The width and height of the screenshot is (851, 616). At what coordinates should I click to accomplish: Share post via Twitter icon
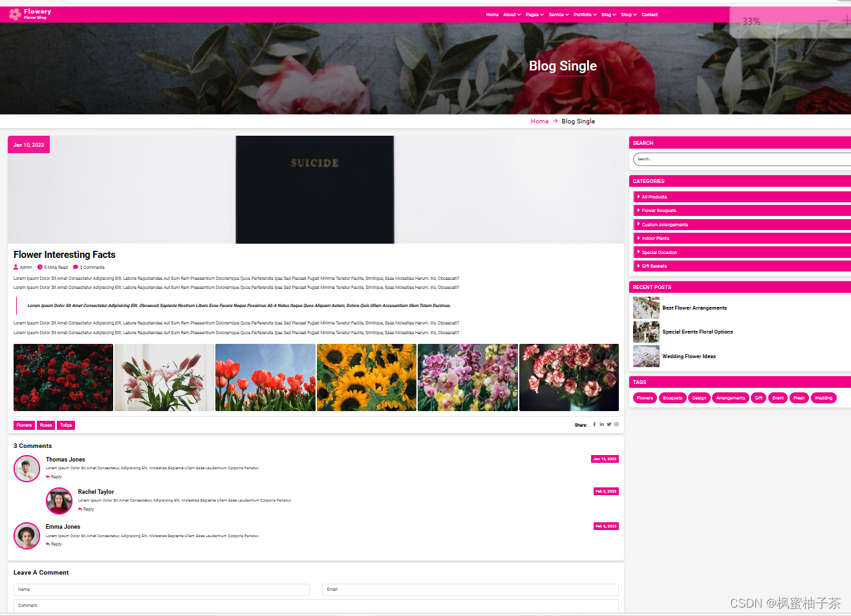tap(609, 425)
